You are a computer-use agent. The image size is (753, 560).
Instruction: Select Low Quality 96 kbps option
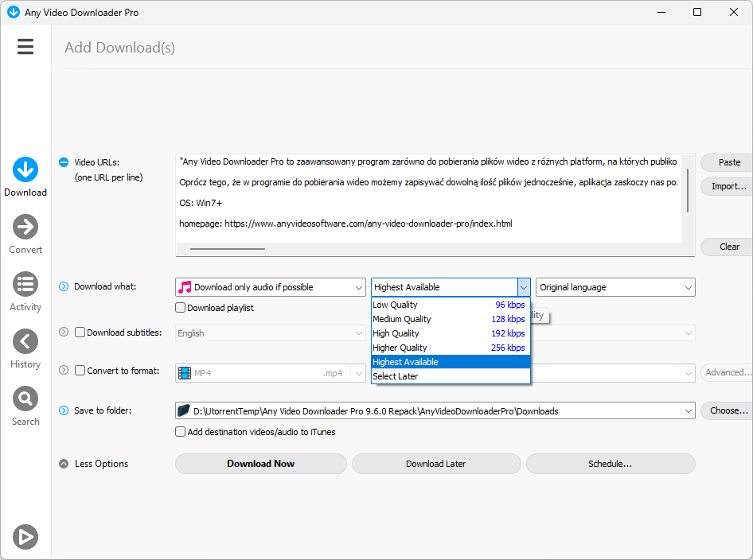(x=451, y=305)
